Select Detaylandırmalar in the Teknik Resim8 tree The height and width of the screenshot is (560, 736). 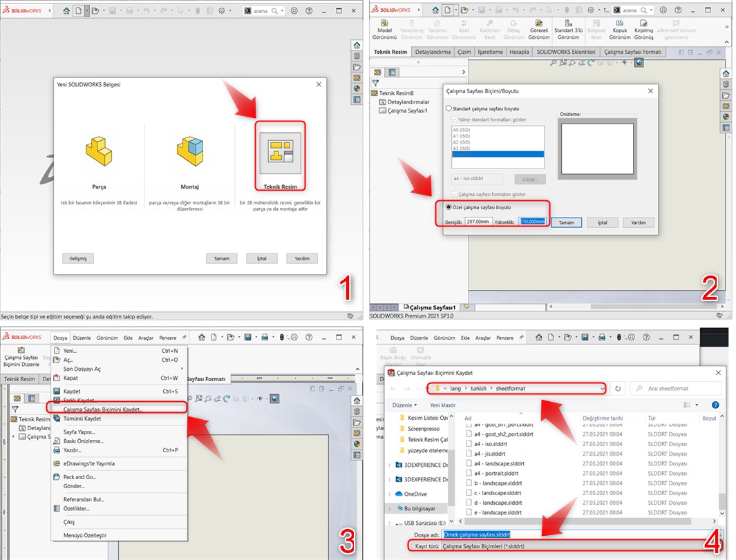(408, 102)
